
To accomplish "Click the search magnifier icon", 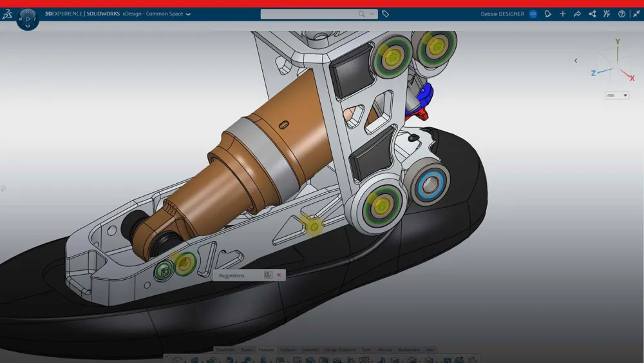I will pyautogui.click(x=361, y=14).
